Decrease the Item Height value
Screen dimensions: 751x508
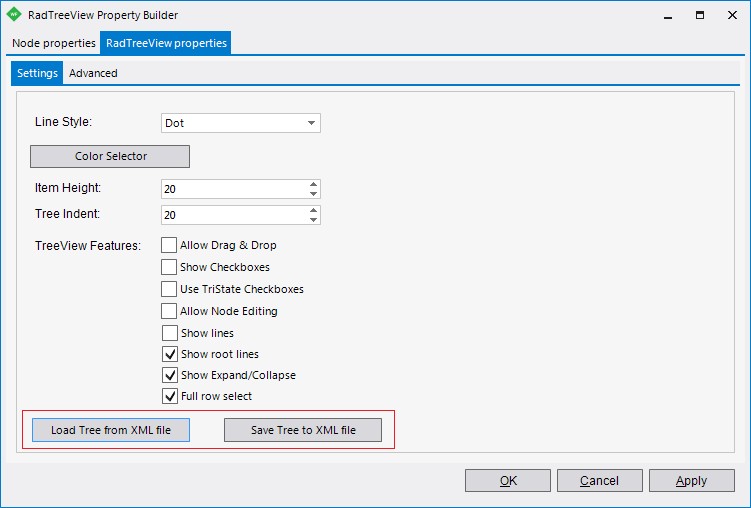pos(313,194)
